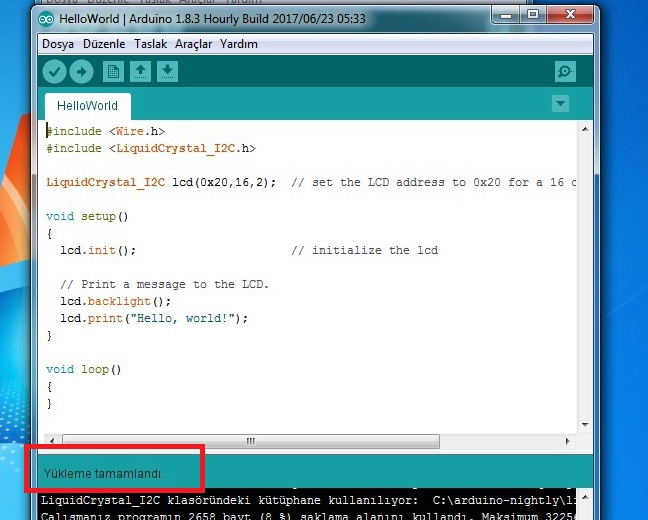Click the '// initialize the lcd' comment
Image resolution: width=648 pixels, height=520 pixels.
pos(364,250)
